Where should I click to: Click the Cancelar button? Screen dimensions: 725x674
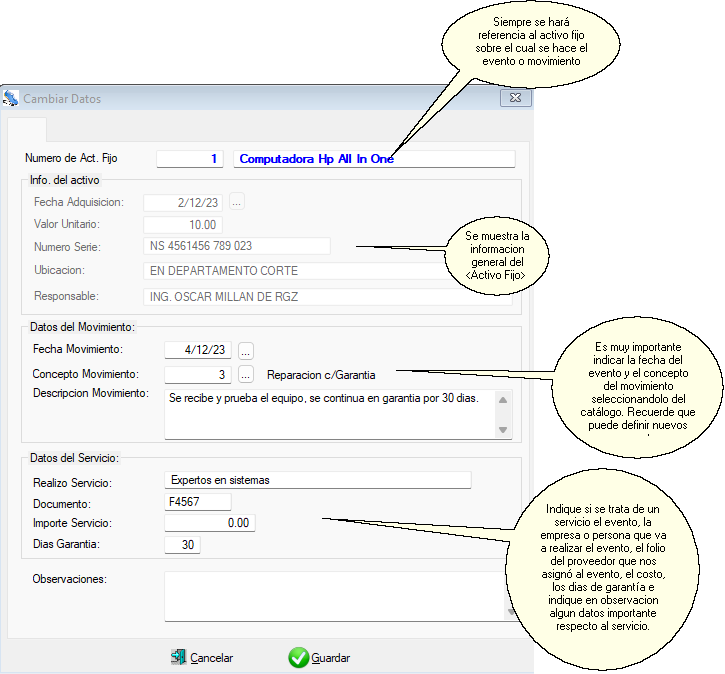pyautogui.click(x=202, y=657)
